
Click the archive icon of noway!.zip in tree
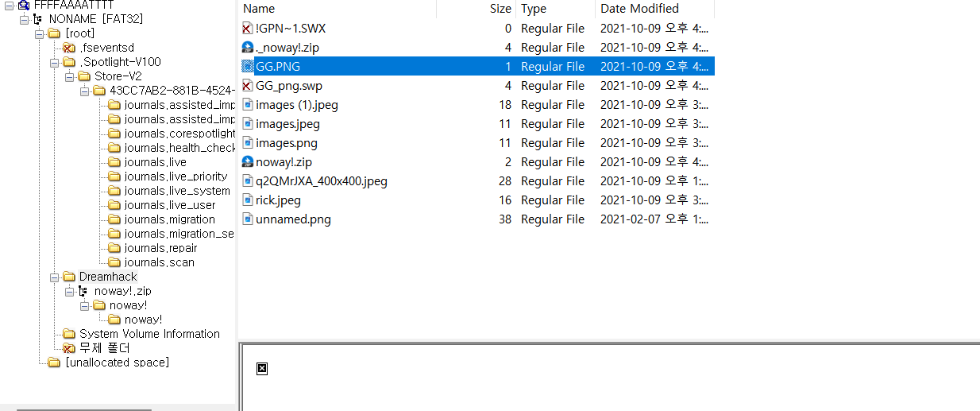tap(83, 291)
